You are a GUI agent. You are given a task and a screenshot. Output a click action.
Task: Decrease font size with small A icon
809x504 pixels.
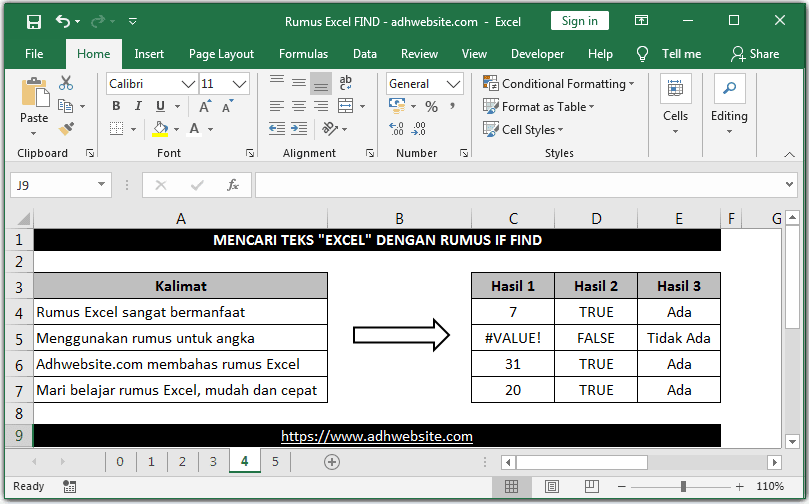click(x=227, y=107)
